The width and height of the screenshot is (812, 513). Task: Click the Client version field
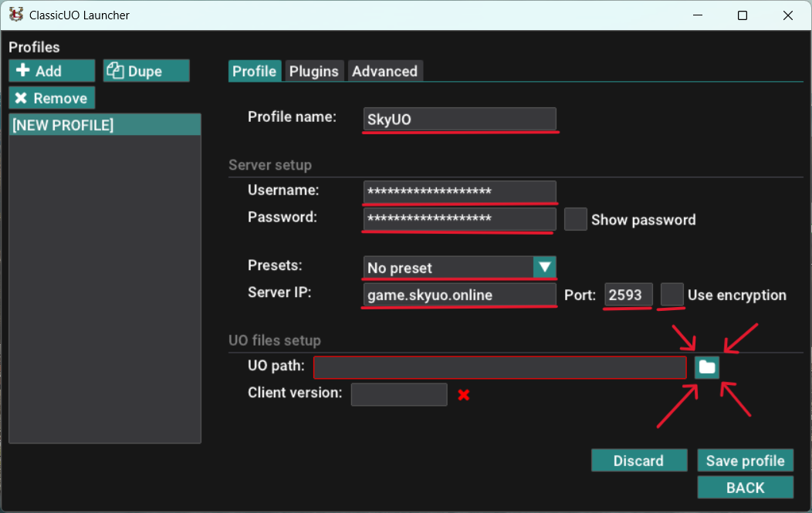[x=399, y=394]
